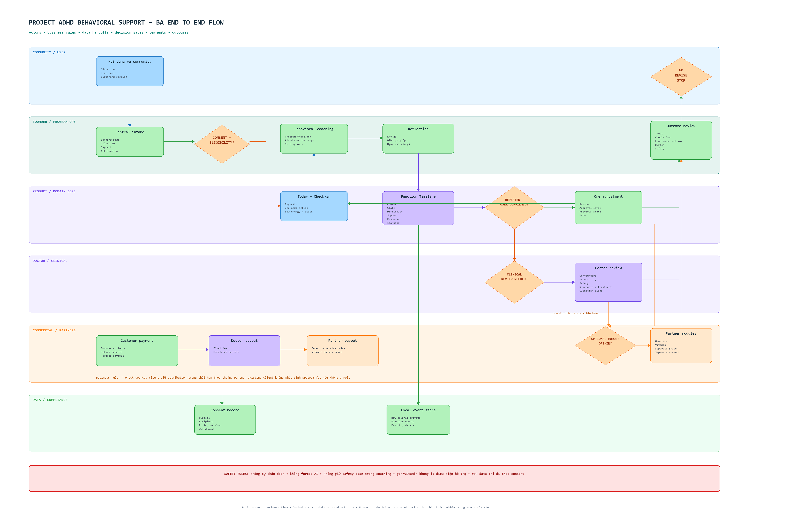The width and height of the screenshot is (812, 520).
Task: Select the Doctor payout node
Action: (244, 350)
